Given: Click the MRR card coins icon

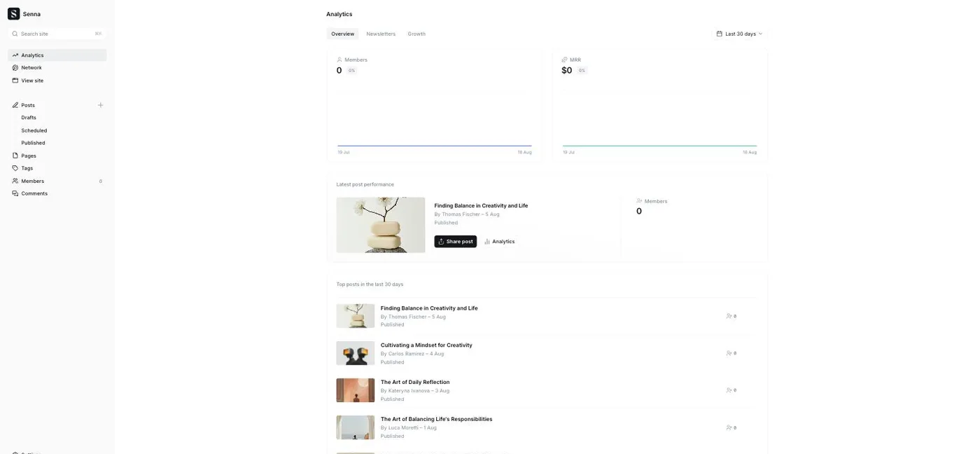Looking at the screenshot, I should (x=565, y=60).
